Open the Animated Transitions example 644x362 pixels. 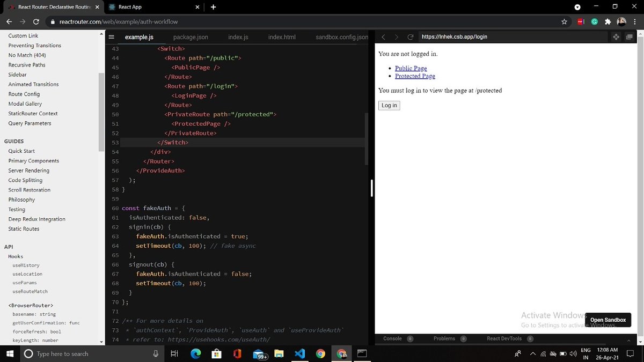coord(33,84)
